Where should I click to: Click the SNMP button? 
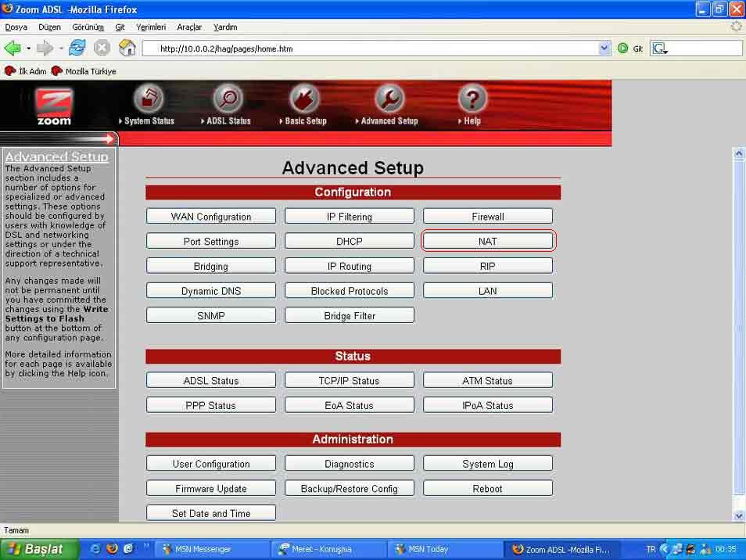211,315
